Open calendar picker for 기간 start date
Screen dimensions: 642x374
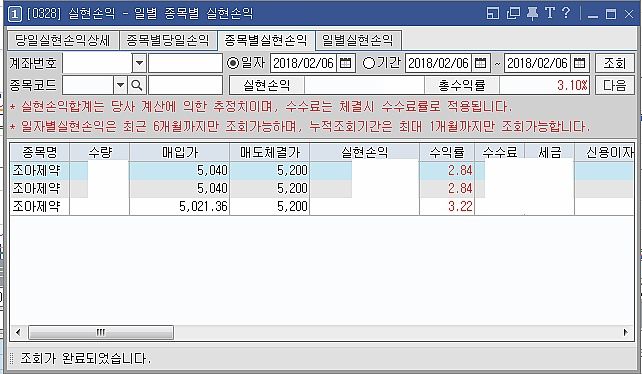click(480, 63)
